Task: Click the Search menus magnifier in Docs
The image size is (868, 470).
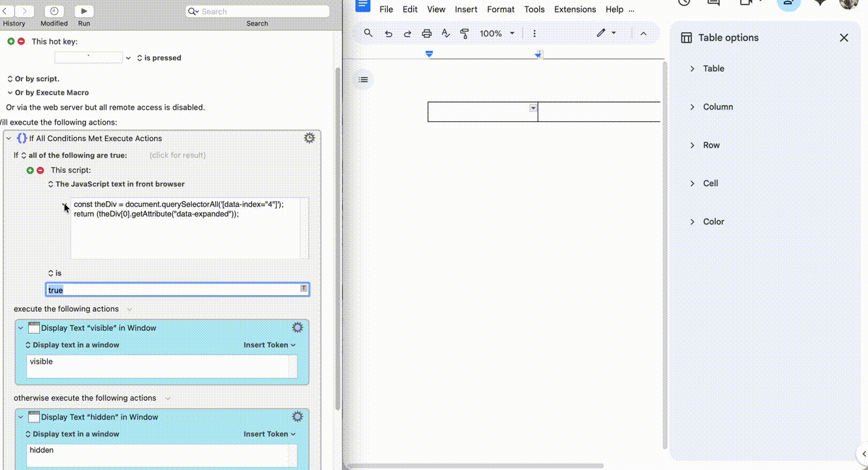Action: (x=368, y=33)
